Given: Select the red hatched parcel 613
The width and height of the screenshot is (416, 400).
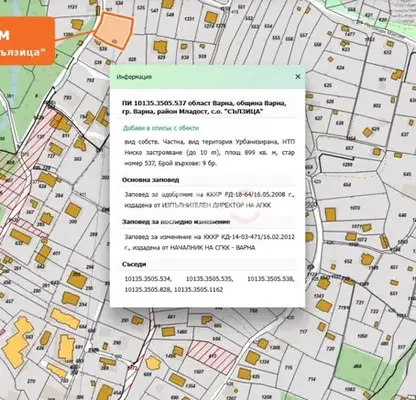Looking at the screenshot, I should pos(213,356).
